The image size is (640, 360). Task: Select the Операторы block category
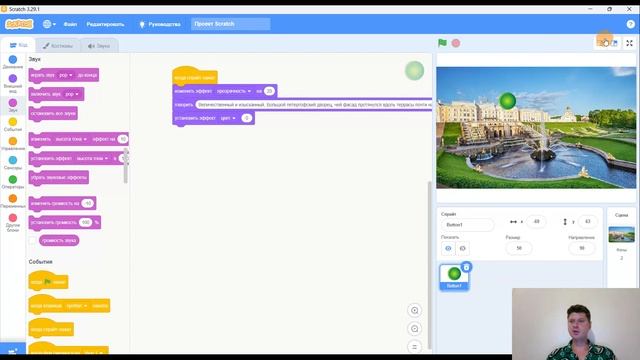click(x=13, y=182)
